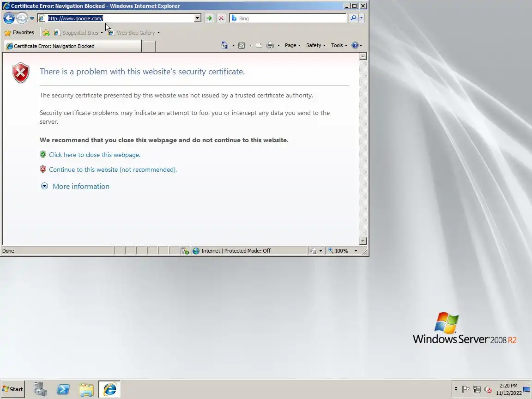The width and height of the screenshot is (532, 399).
Task: Open Suggested Sites link
Action: point(78,33)
